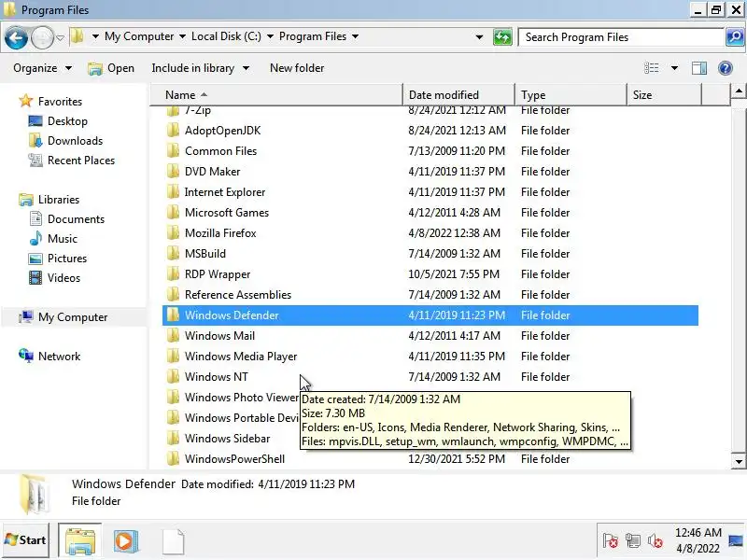
Task: Select the Windows NT folder name
Action: tap(217, 377)
